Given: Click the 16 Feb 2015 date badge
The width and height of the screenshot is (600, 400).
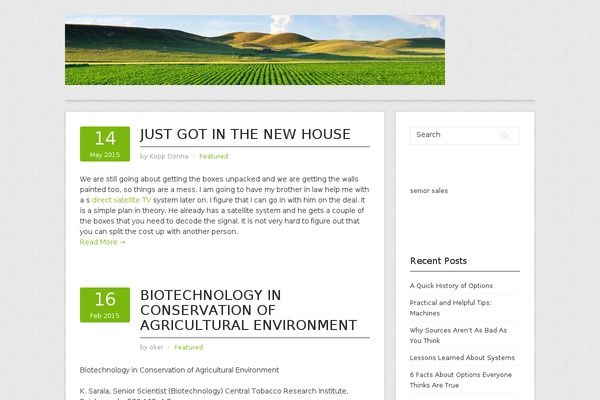Looking at the screenshot, I should [105, 305].
